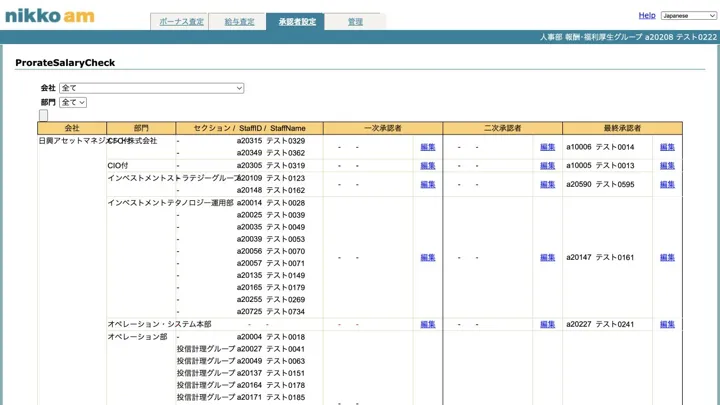
Task: Click the nikko am logo
Action: click(50, 16)
